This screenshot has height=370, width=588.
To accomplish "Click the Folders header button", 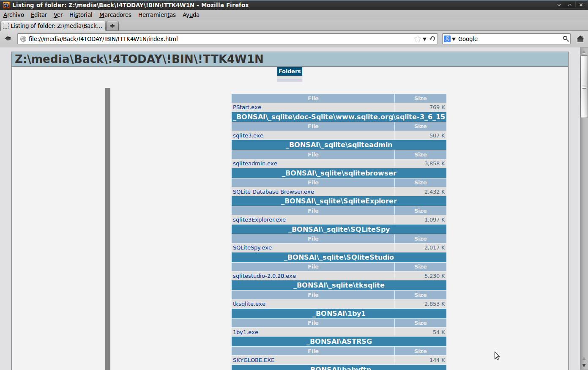I will (290, 71).
